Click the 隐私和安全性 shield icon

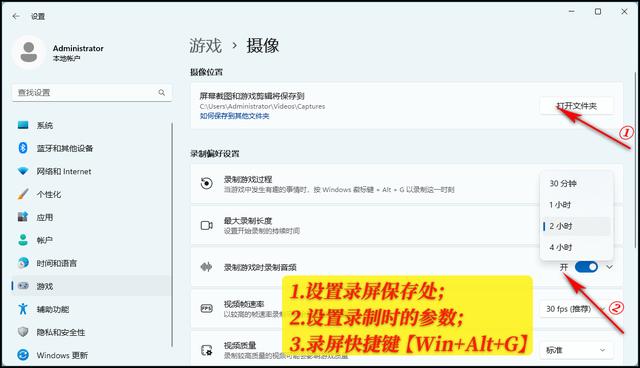click(23, 332)
